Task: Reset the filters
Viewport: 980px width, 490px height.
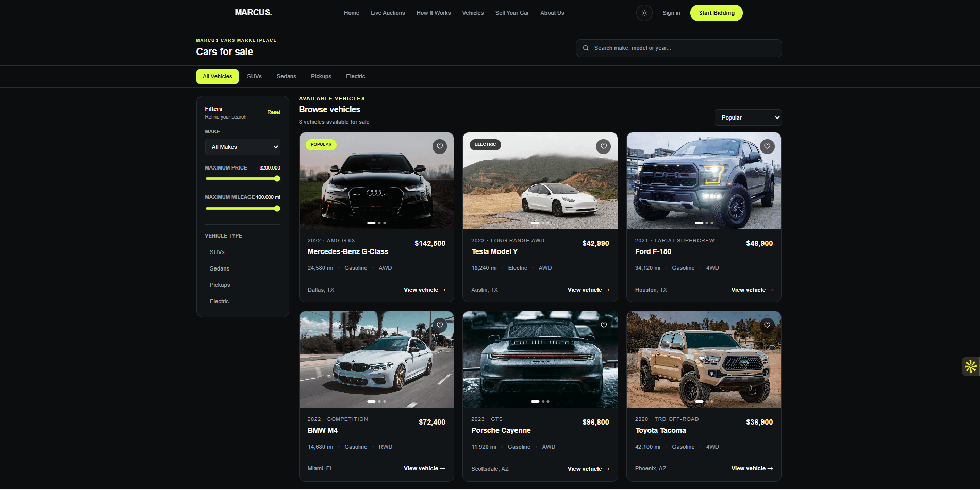Action: click(274, 112)
